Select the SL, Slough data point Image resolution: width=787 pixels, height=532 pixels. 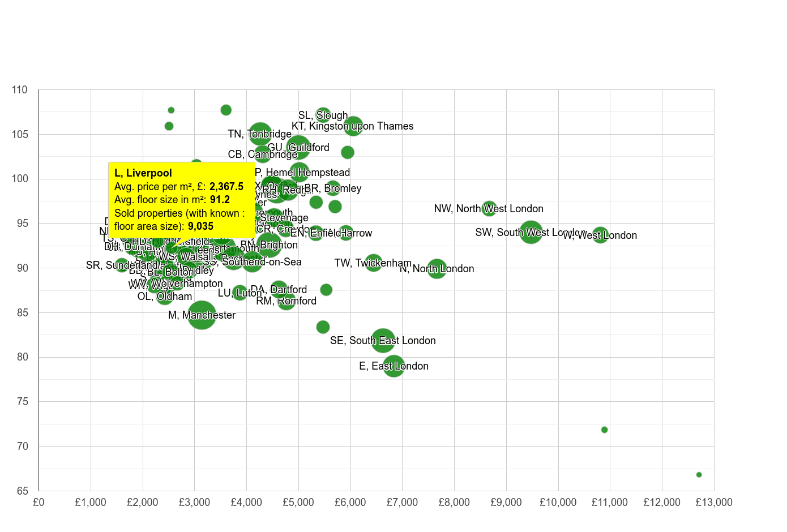324,114
